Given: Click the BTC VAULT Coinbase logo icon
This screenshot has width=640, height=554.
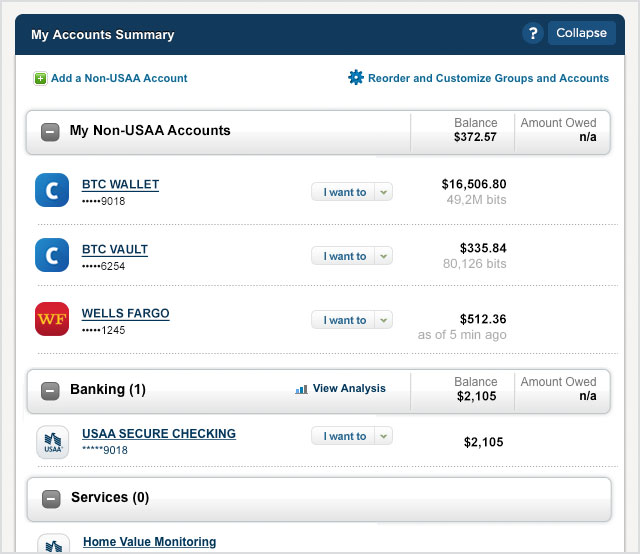Looking at the screenshot, I should [x=52, y=255].
